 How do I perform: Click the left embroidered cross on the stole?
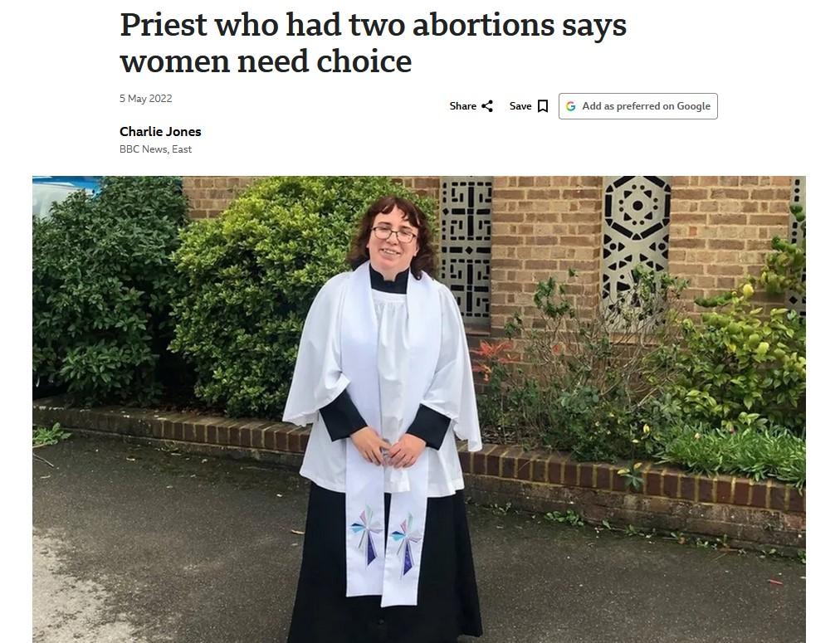[366, 534]
